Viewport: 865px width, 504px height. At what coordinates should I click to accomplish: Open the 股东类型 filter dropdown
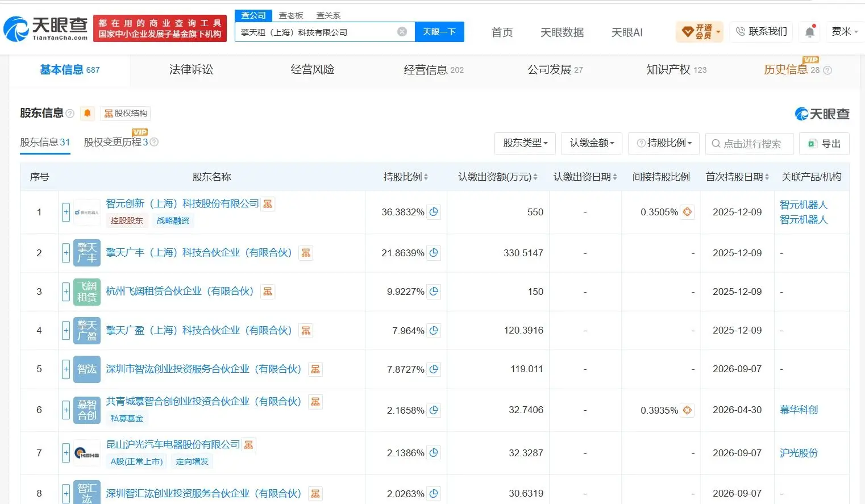coord(525,143)
